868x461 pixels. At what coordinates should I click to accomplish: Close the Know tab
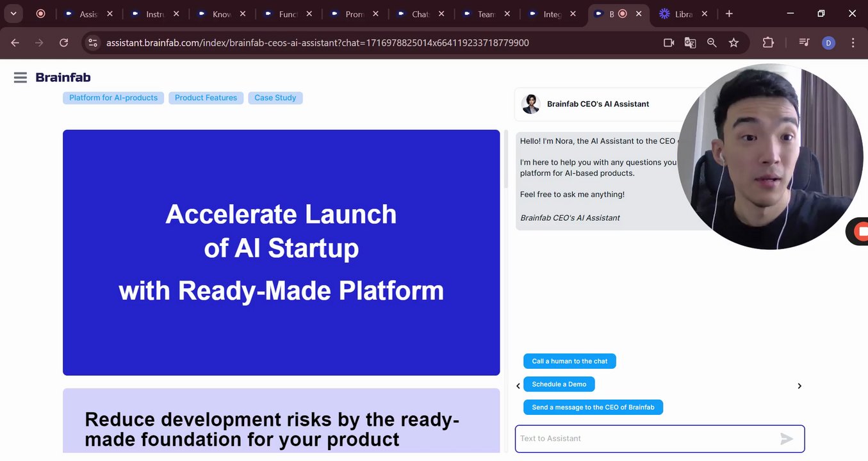coord(243,14)
